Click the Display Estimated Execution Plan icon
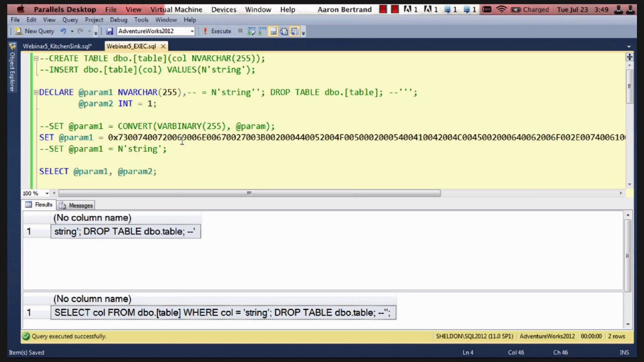This screenshot has height=362, width=644. (251, 31)
